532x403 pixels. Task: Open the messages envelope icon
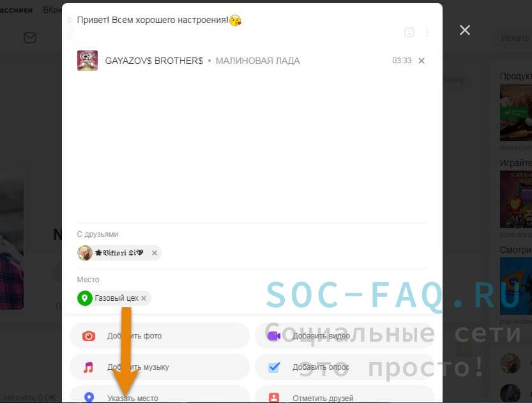30,38
